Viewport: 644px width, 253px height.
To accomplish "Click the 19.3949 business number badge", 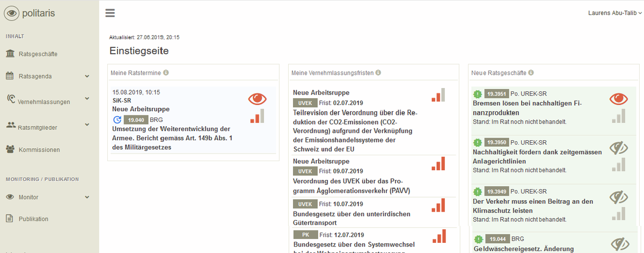I will click(496, 191).
